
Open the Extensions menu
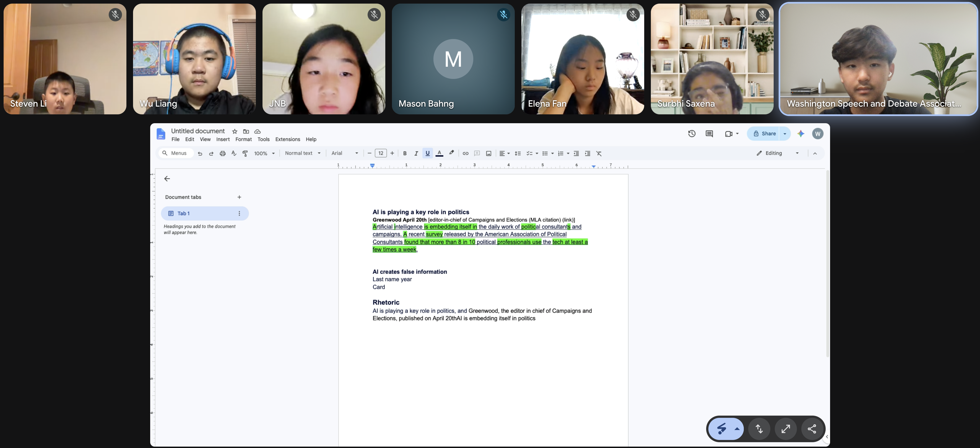point(288,140)
